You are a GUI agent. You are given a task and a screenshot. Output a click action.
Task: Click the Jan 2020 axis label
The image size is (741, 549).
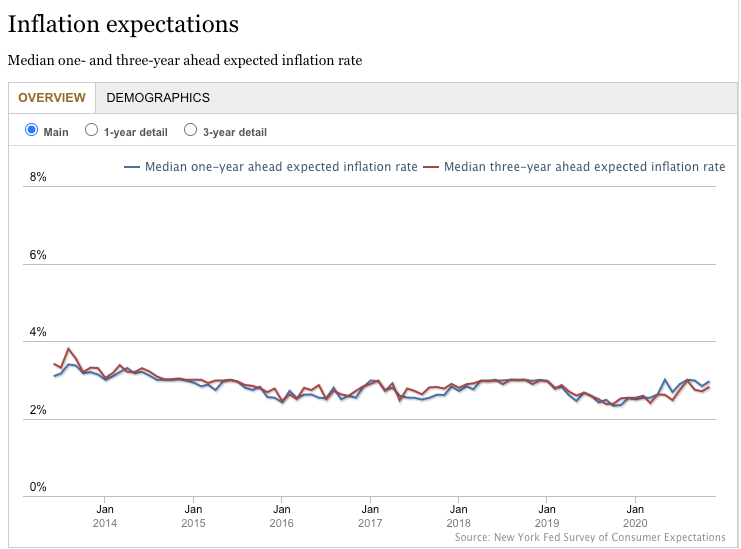(634, 515)
